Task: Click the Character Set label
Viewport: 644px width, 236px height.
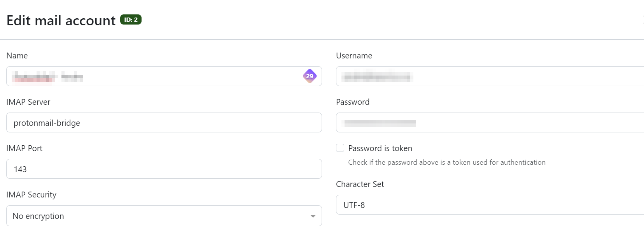Action: pyautogui.click(x=360, y=184)
